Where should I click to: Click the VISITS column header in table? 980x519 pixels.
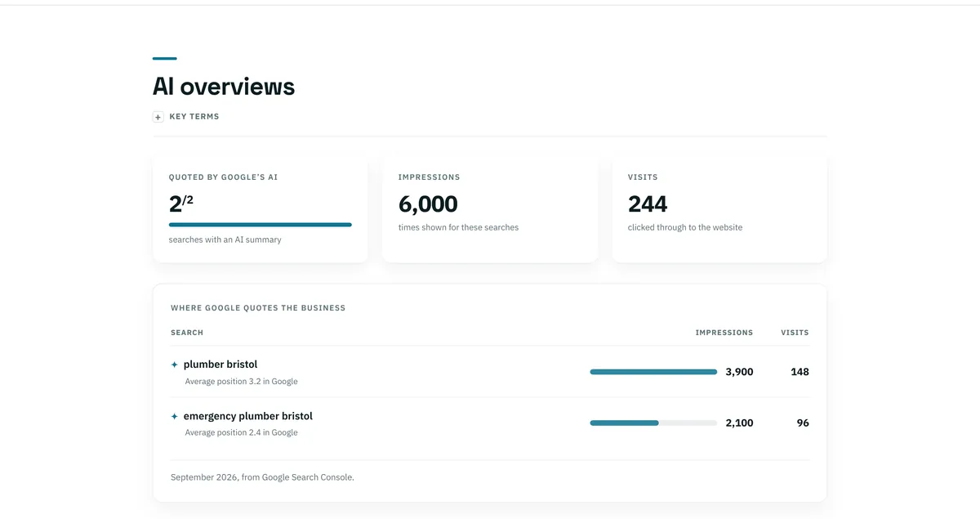pyautogui.click(x=795, y=333)
